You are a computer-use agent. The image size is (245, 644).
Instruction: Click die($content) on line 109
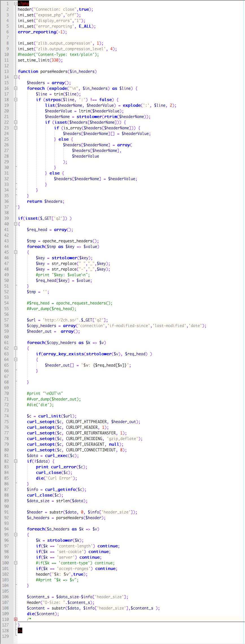43,614
